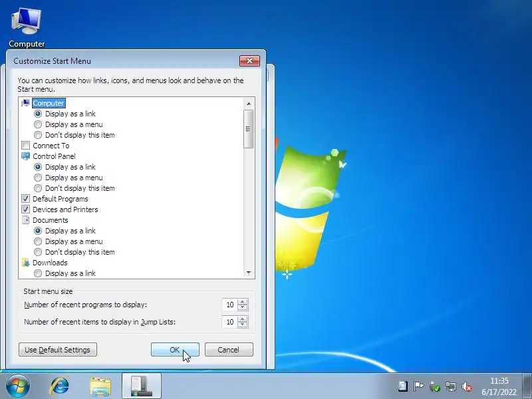The image size is (532, 399).
Task: Decrease recent items in Jump Lists
Action: tap(243, 325)
